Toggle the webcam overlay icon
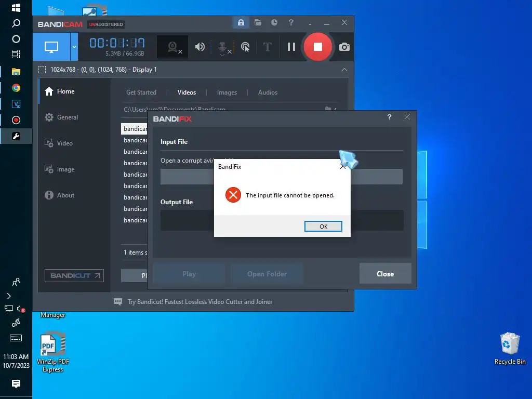532x399 pixels. (x=173, y=47)
